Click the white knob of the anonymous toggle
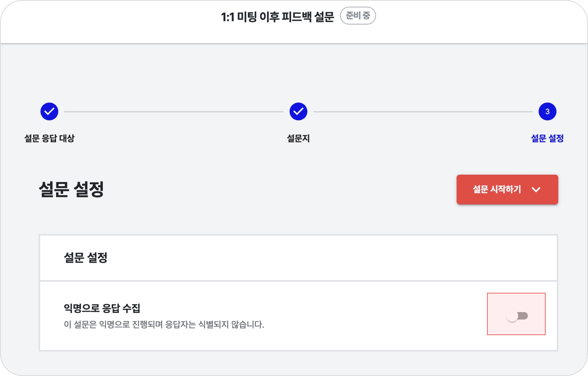Screen dimensions: 588x376 pyautogui.click(x=512, y=316)
